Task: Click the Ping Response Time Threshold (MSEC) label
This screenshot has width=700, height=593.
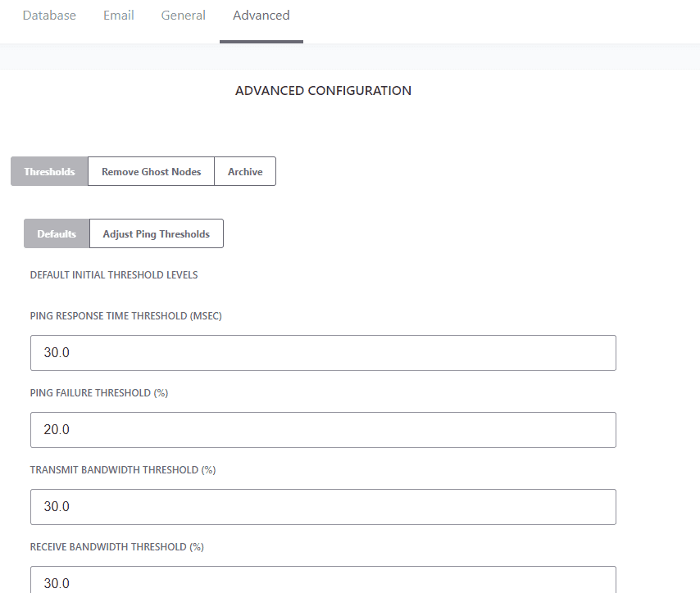Action: point(126,316)
